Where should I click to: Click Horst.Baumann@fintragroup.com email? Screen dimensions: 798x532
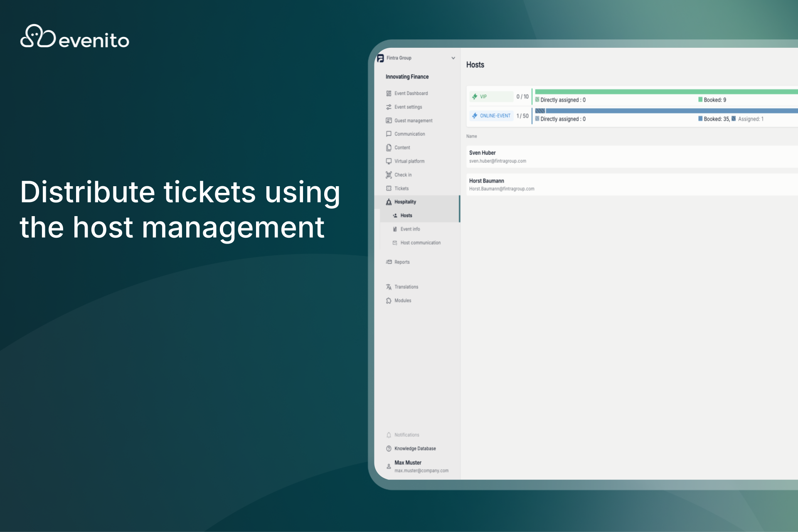[502, 189]
